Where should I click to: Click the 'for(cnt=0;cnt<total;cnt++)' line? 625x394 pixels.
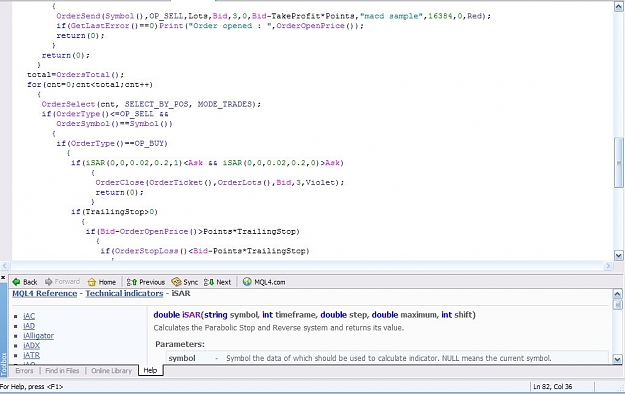click(x=90, y=85)
